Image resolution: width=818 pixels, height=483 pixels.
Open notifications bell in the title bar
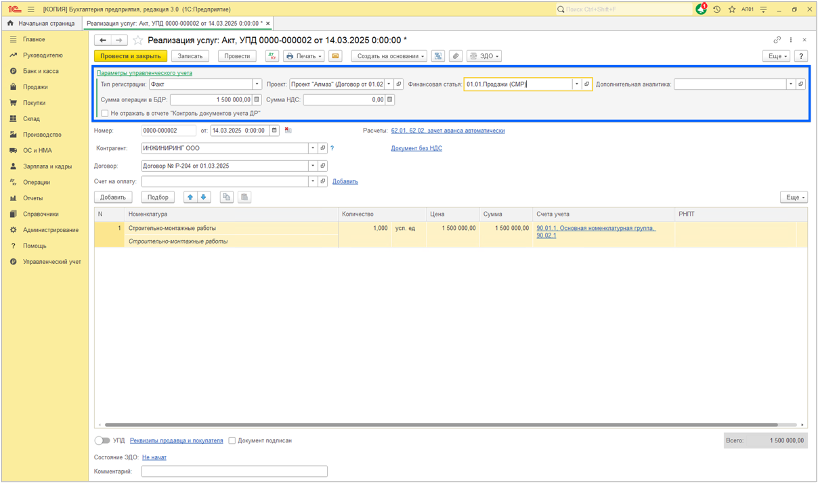pyautogui.click(x=701, y=9)
